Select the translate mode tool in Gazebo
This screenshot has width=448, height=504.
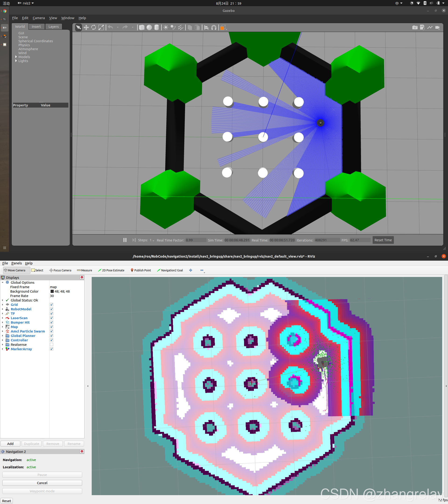[86, 27]
